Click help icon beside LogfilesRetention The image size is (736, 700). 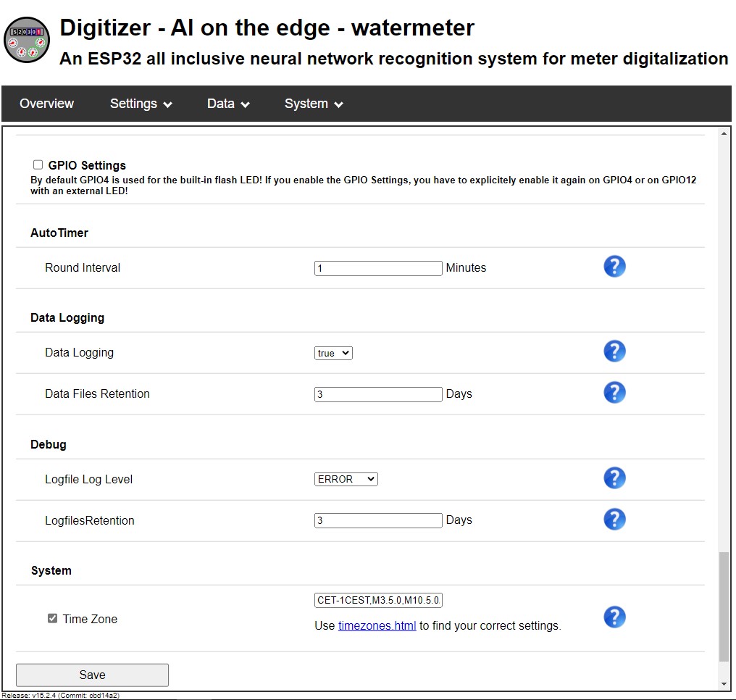614,520
